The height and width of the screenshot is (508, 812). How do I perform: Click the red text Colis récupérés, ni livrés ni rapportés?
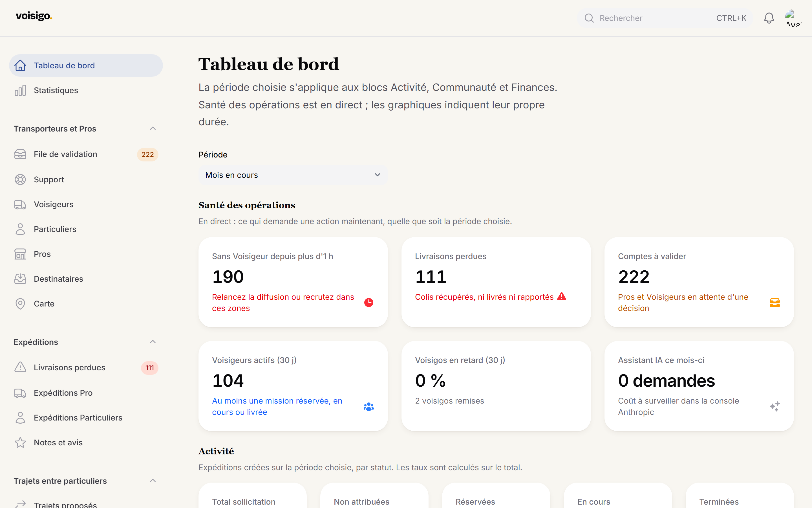pyautogui.click(x=484, y=297)
